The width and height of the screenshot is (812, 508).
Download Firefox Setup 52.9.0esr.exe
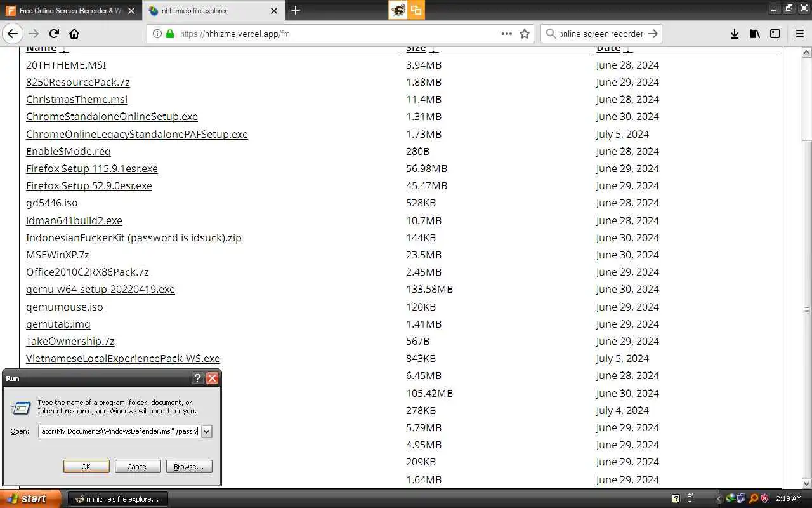tap(89, 185)
